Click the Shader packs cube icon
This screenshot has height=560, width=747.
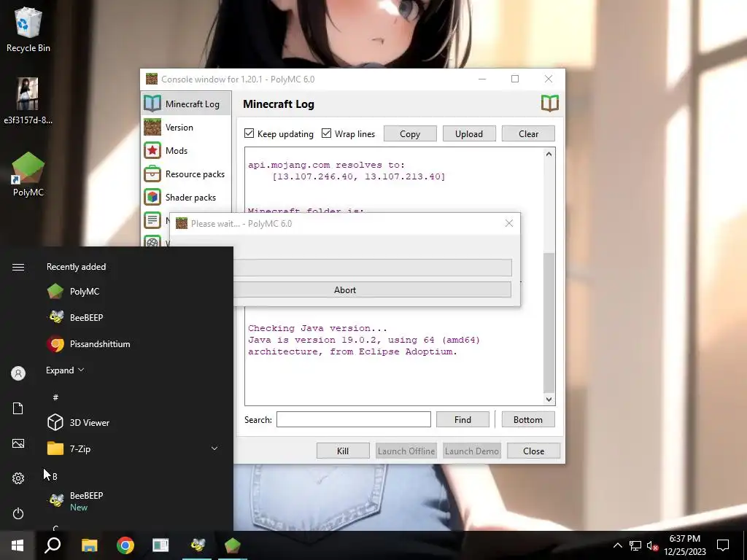(x=152, y=197)
